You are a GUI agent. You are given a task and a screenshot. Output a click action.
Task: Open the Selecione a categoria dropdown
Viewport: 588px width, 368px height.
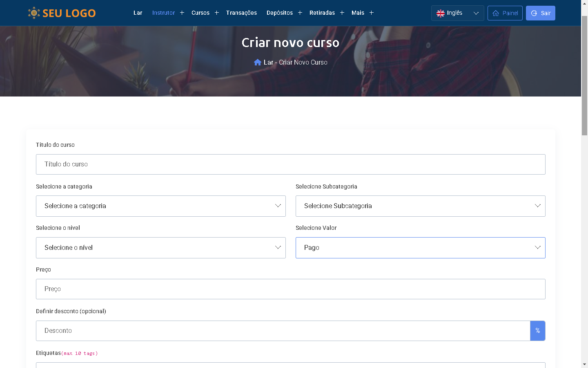coord(160,206)
